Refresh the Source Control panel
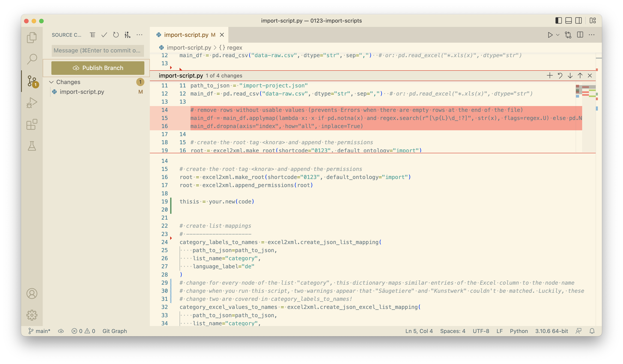Image resolution: width=623 pixels, height=364 pixels. coord(116,35)
